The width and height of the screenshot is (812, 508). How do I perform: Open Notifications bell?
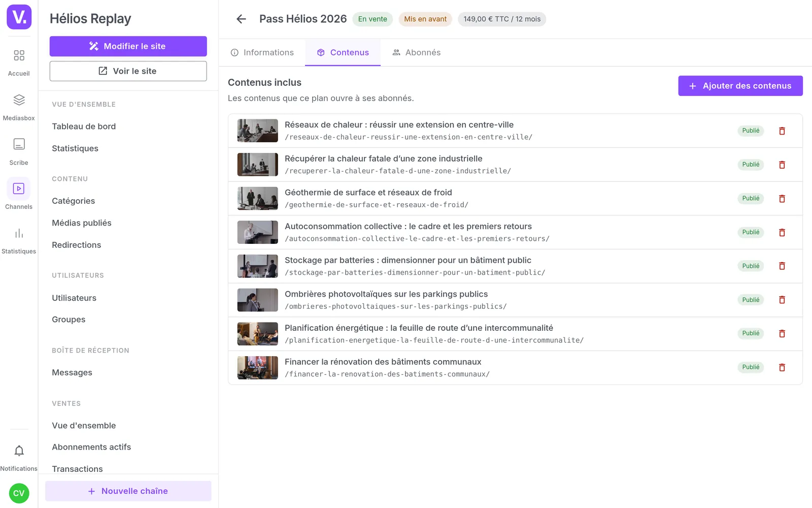(19, 458)
